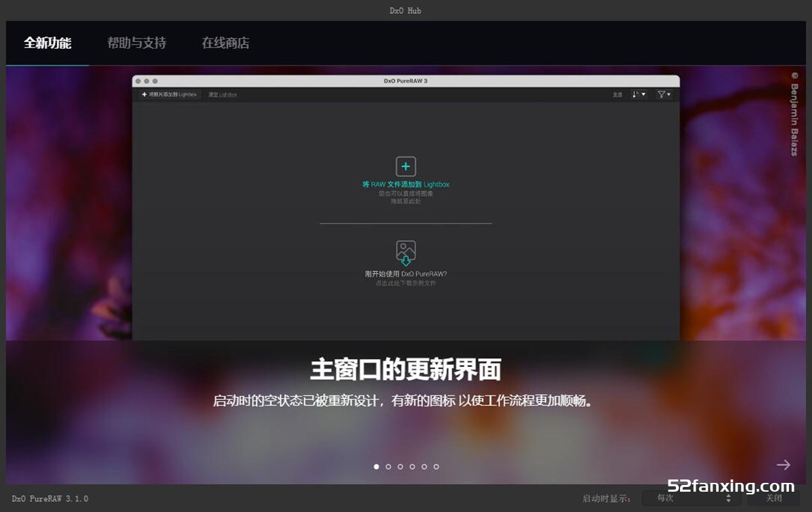Select the second carousel page dot

[388, 467]
